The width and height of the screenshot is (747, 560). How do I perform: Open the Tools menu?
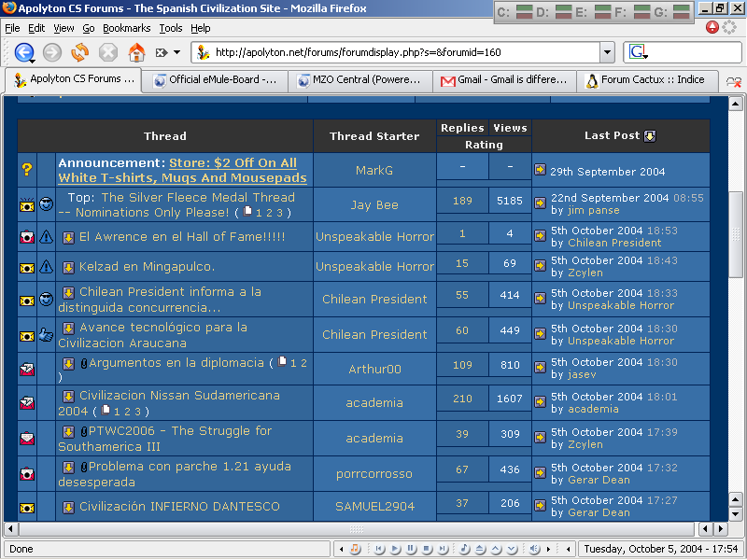coord(171,29)
